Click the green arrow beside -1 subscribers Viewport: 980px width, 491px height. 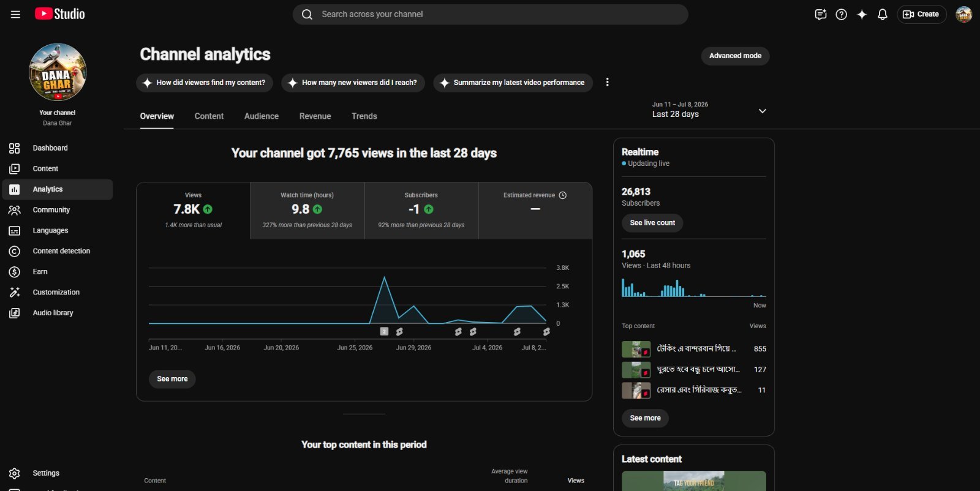click(429, 209)
